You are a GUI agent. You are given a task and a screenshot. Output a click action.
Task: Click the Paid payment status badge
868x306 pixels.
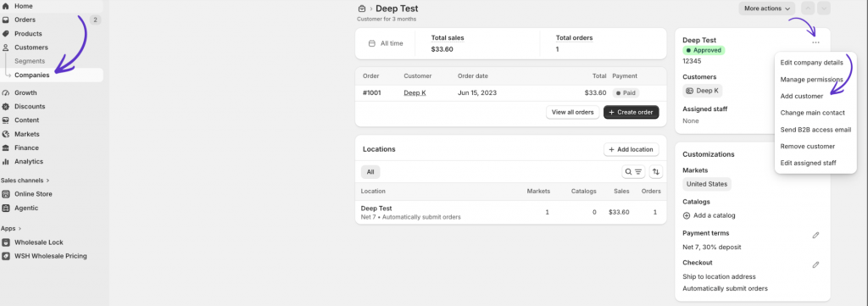626,93
